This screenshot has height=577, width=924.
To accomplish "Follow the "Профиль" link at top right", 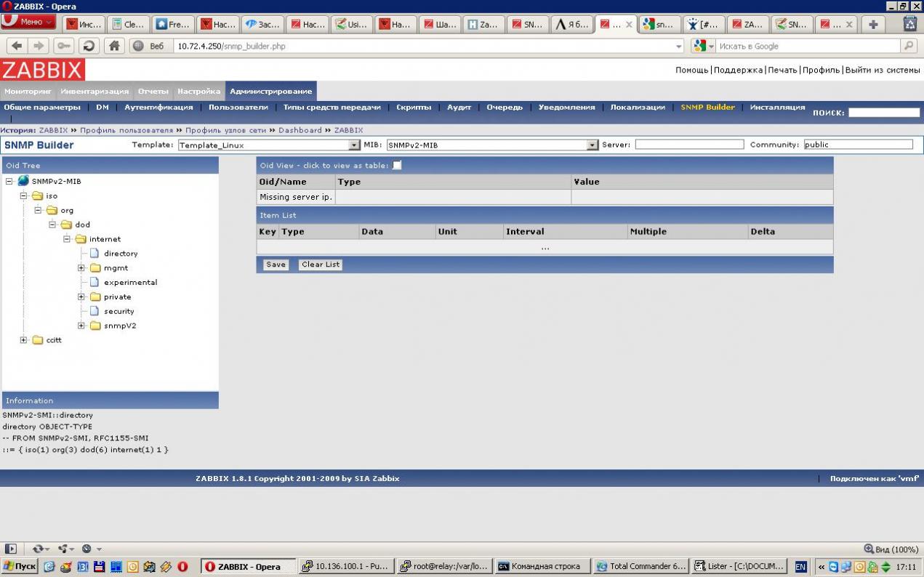I will click(821, 70).
